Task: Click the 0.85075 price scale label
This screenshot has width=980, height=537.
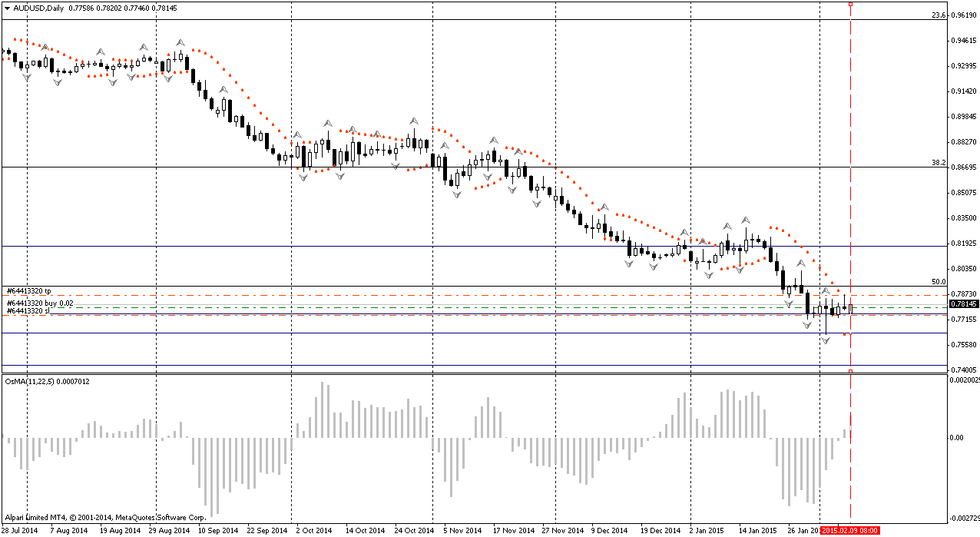Action: [965, 193]
